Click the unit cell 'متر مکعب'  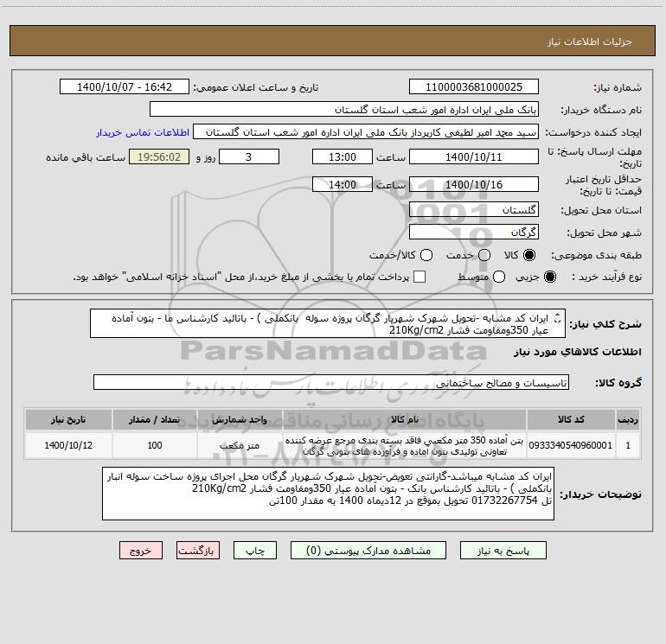[240, 445]
